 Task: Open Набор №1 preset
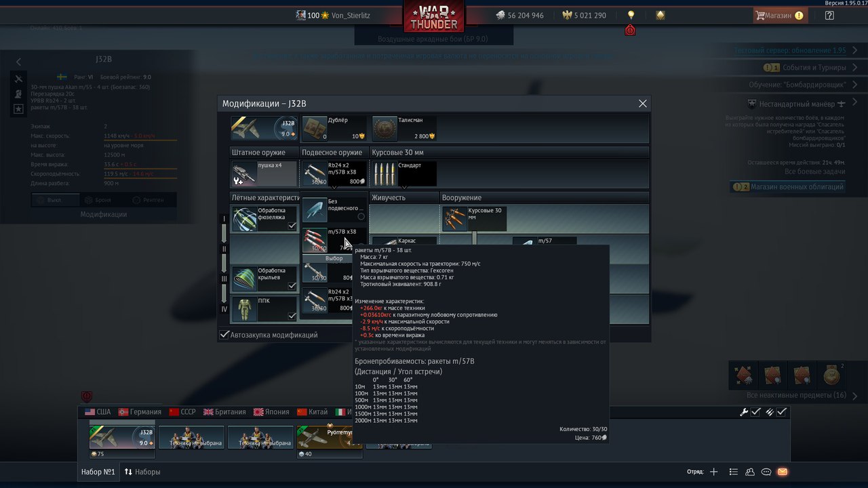point(98,472)
